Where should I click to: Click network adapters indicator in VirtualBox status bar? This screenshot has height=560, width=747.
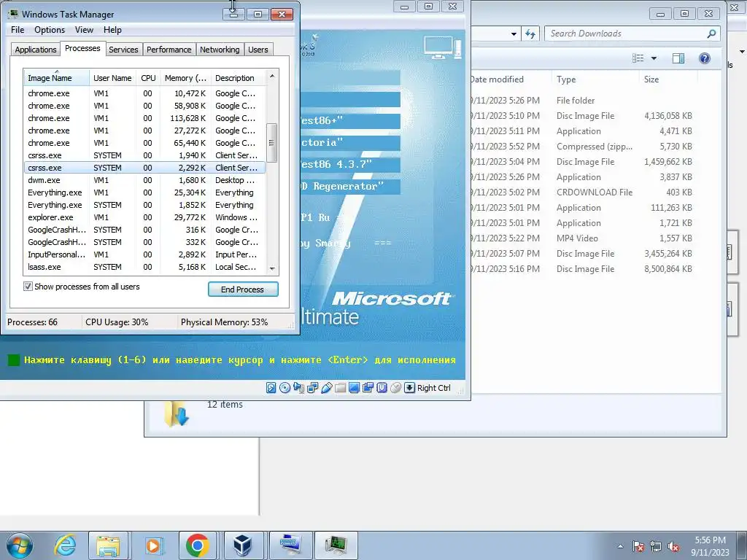pos(312,388)
